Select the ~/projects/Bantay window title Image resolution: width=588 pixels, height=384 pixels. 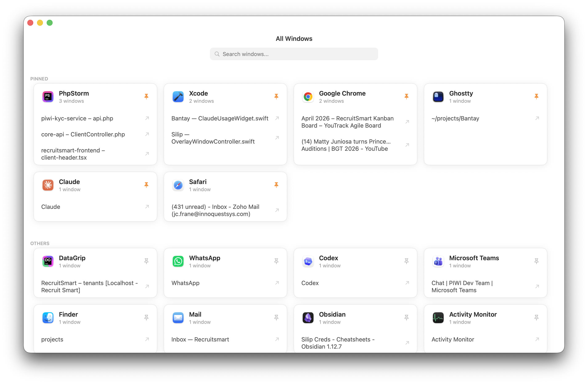coord(455,119)
